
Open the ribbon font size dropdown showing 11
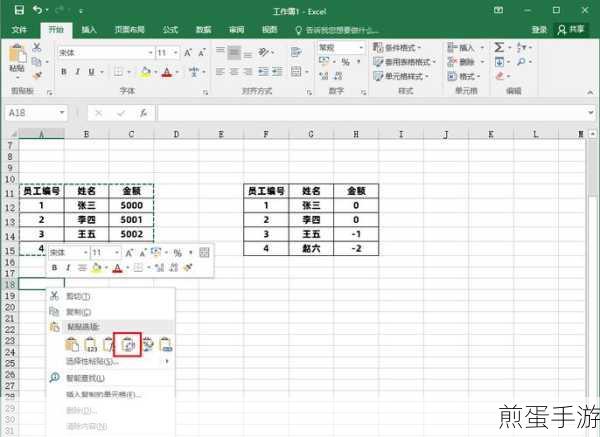pyautogui.click(x=176, y=53)
